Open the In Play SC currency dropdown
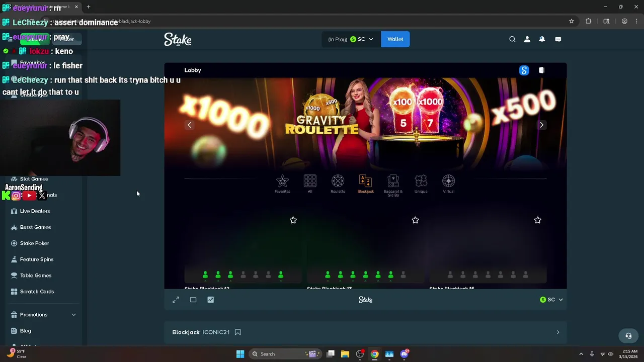The image size is (644, 362). (x=351, y=39)
